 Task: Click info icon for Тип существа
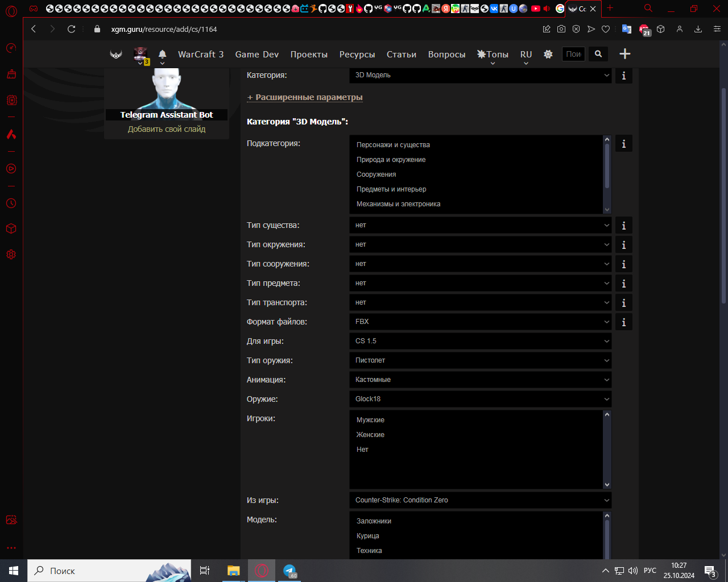624,226
